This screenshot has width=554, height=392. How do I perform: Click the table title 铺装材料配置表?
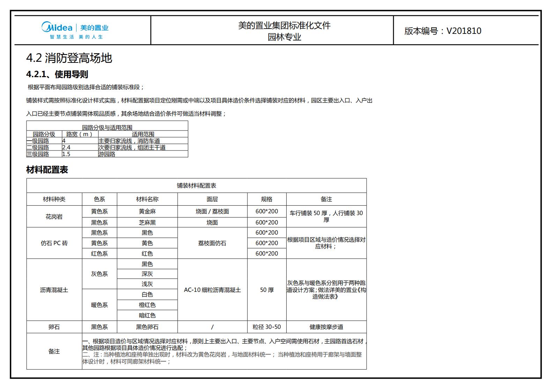(x=197, y=186)
